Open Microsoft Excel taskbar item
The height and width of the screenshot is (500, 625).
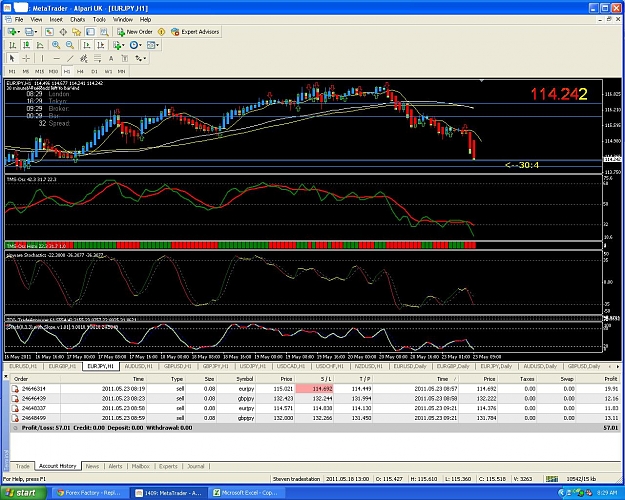tap(247, 493)
